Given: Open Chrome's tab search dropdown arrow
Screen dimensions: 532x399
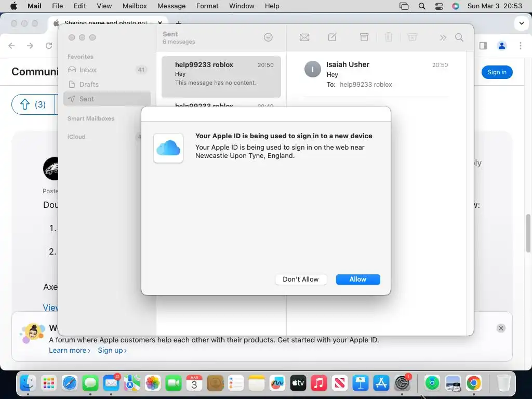Looking at the screenshot, I should pyautogui.click(x=522, y=23).
